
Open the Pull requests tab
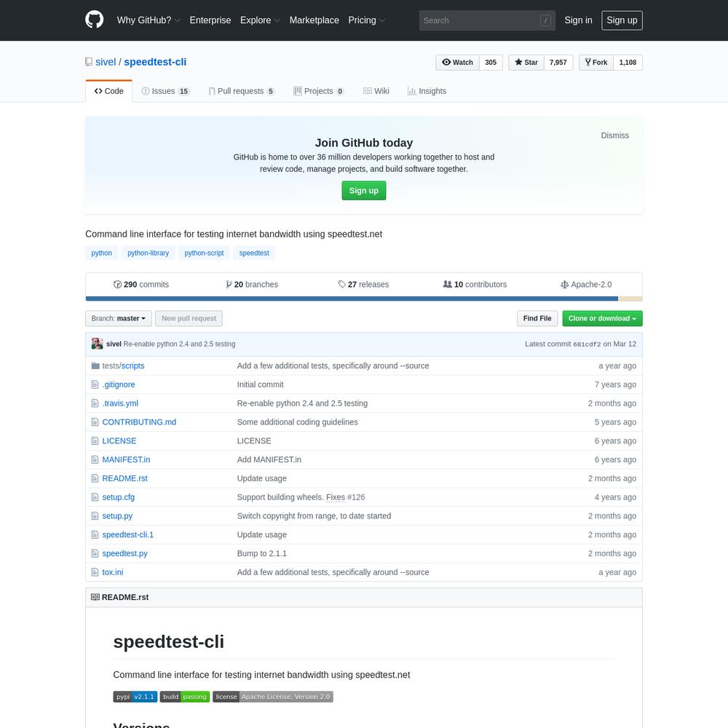point(242,91)
